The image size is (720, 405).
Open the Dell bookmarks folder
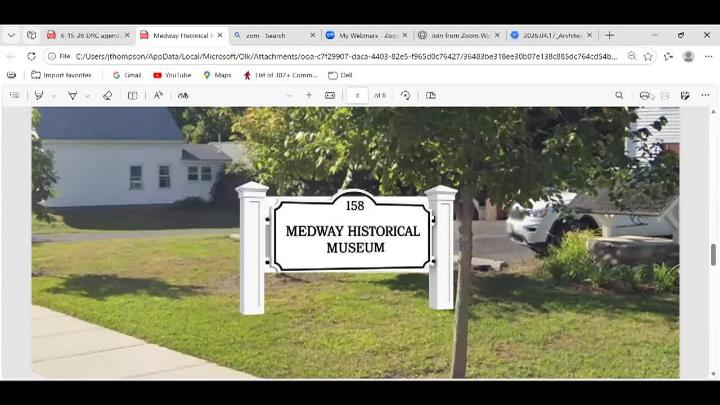[340, 75]
